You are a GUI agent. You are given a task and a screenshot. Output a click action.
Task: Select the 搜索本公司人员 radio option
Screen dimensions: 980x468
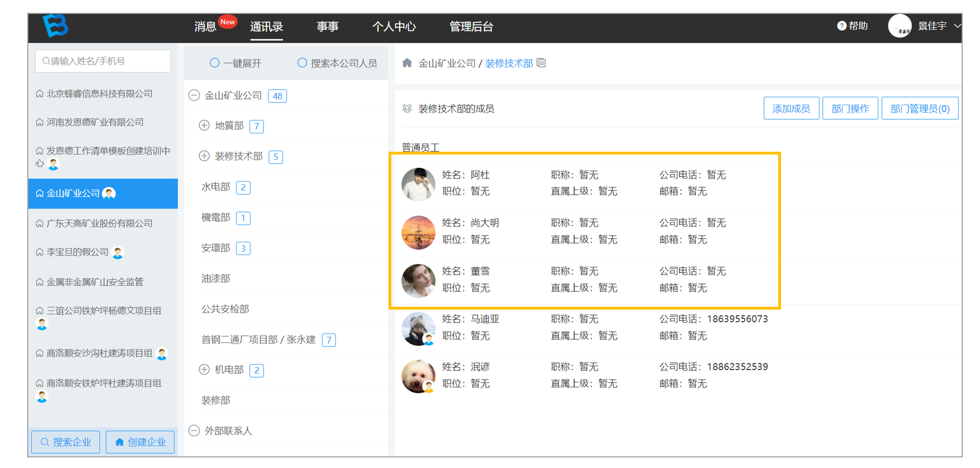coord(302,63)
